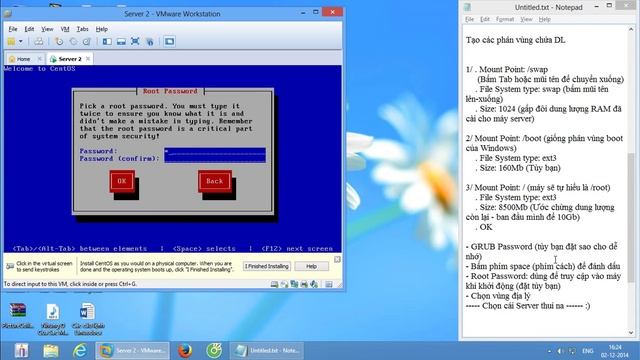Show hidden icons in the system tray
The width and height of the screenshot is (640, 360).
[549, 351]
